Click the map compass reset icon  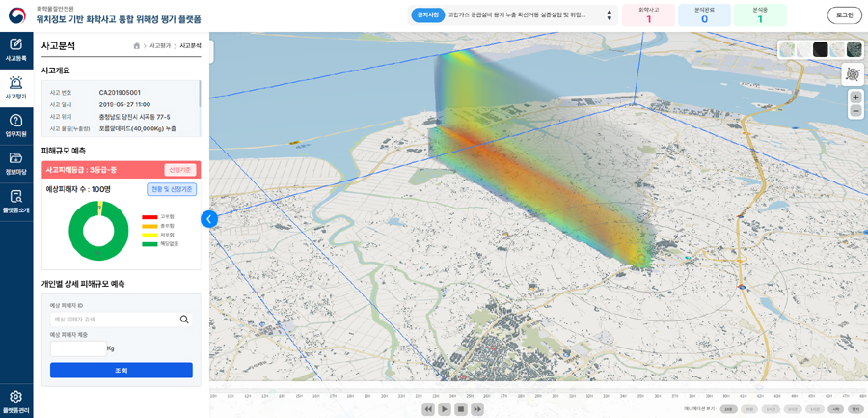point(853,74)
